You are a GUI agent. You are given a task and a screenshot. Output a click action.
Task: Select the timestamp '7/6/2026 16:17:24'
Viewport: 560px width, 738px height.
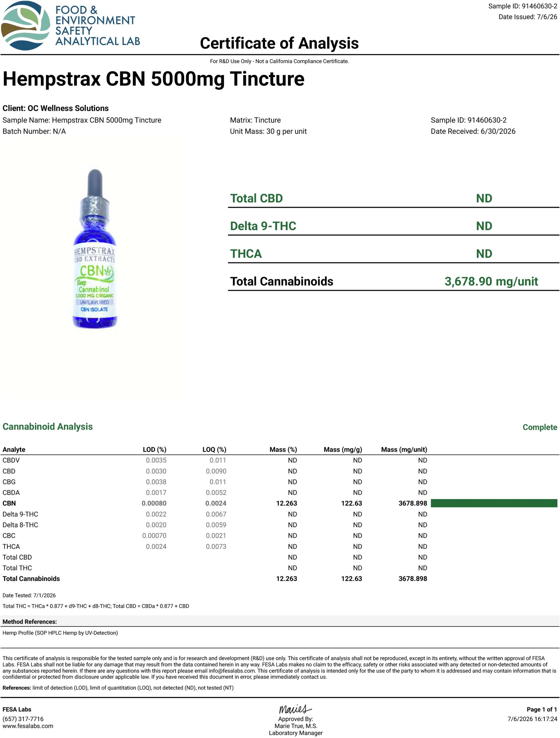[532, 719]
